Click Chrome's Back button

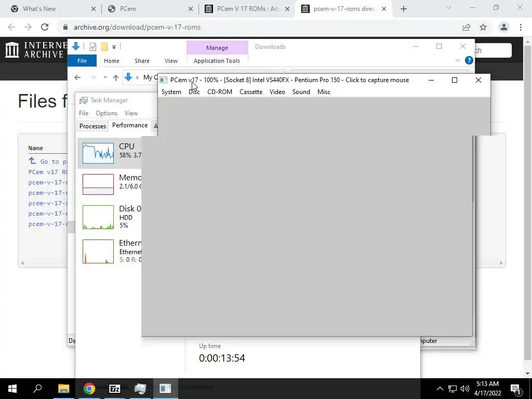(11, 27)
